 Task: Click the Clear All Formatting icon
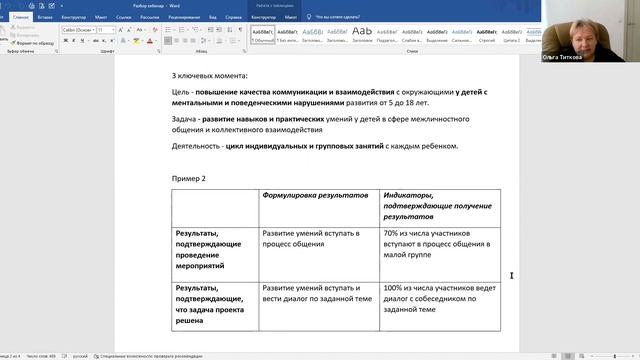point(155,30)
